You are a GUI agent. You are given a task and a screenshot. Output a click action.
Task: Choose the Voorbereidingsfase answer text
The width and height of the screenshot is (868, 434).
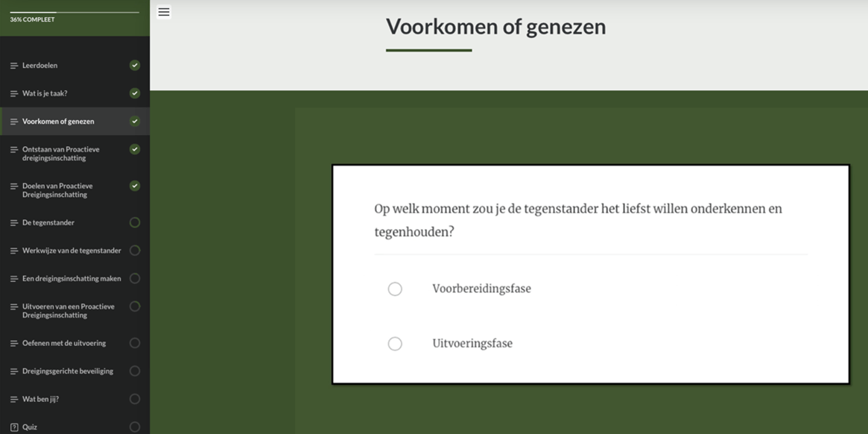(x=481, y=289)
